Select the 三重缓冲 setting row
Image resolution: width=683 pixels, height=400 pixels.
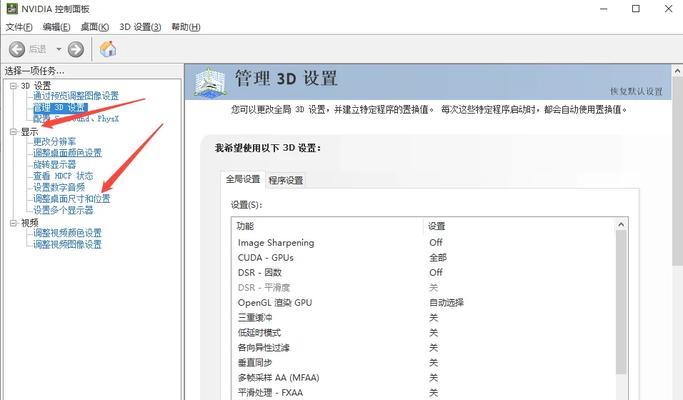tap(423, 318)
